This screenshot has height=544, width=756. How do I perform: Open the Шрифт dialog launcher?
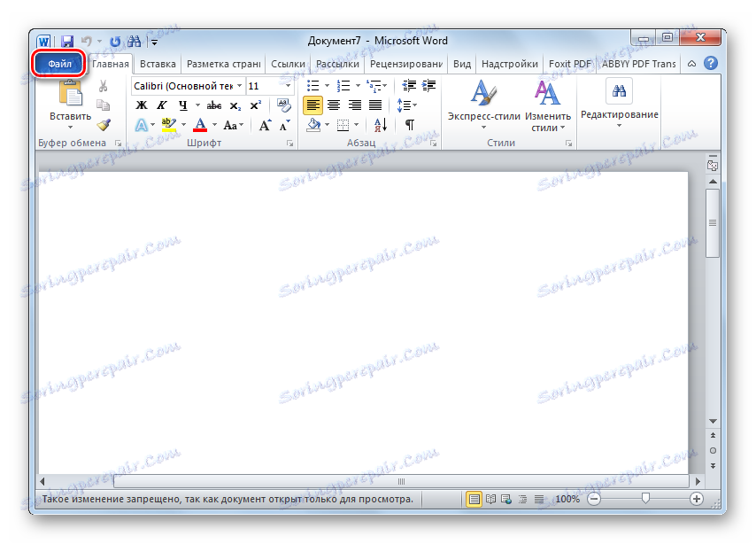[x=289, y=144]
